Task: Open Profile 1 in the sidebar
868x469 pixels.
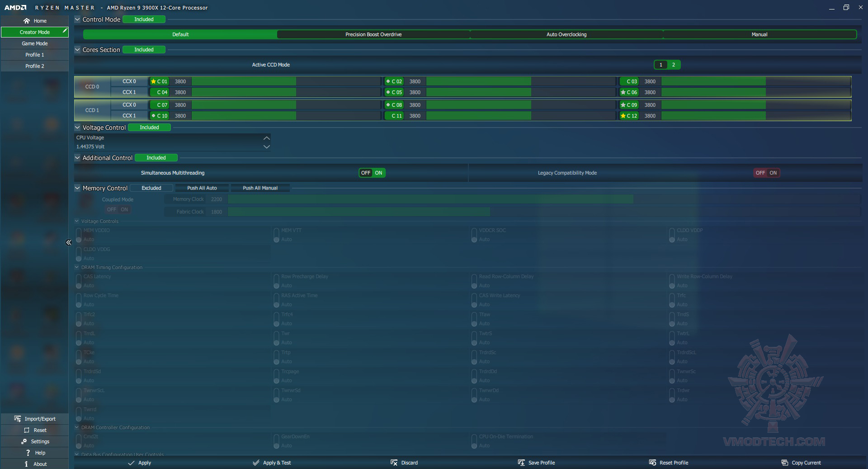Action: coord(35,55)
